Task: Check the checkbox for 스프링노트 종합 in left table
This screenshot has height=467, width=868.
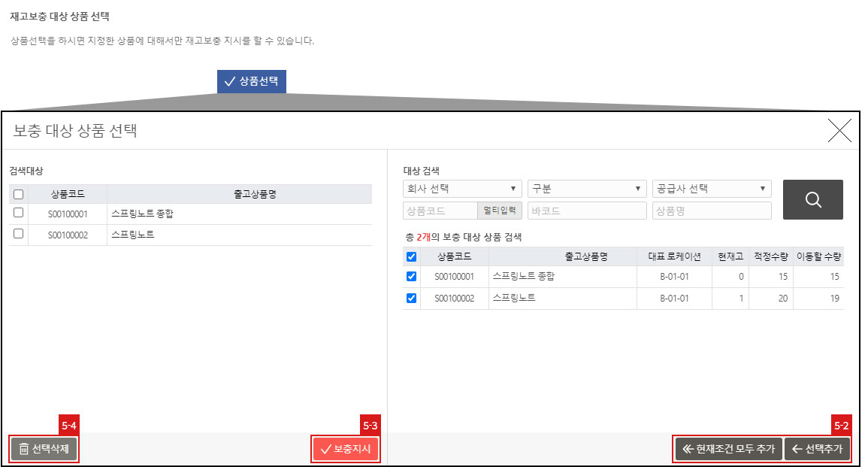Action: click(x=20, y=214)
